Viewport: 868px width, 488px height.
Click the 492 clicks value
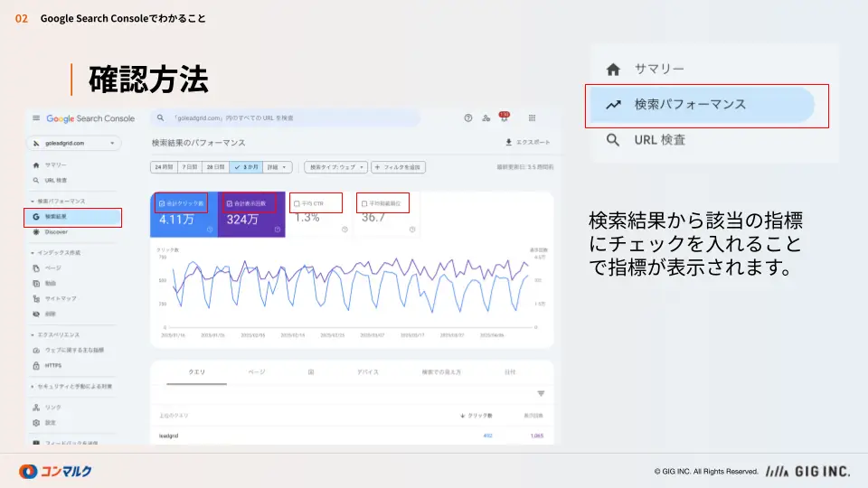(487, 436)
